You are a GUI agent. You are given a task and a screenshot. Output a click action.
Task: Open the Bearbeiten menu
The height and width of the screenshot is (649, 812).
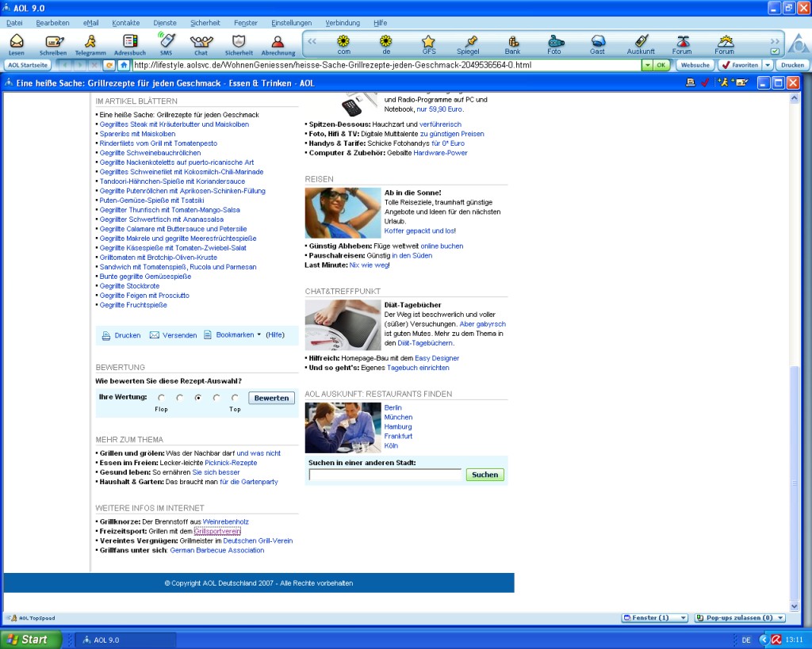click(52, 23)
